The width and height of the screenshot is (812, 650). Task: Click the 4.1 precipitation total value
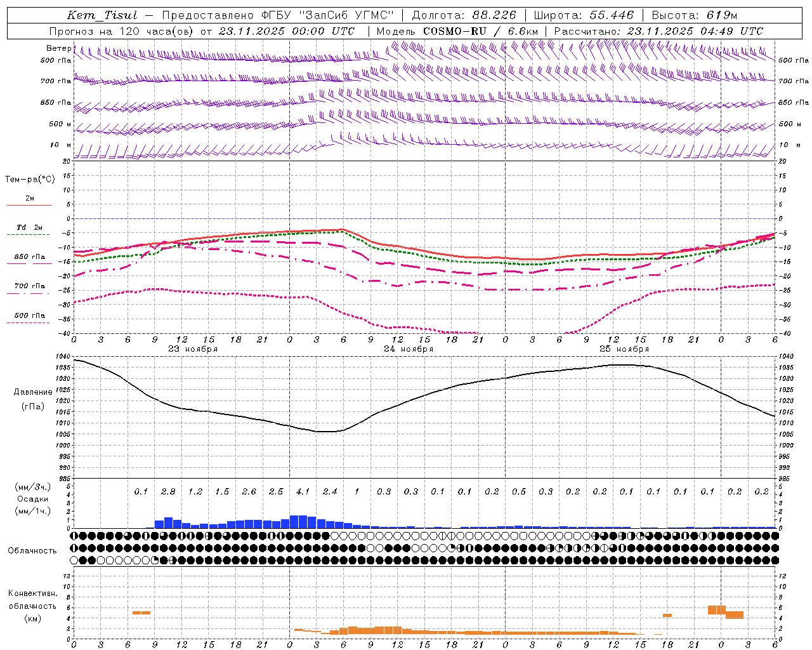(303, 492)
